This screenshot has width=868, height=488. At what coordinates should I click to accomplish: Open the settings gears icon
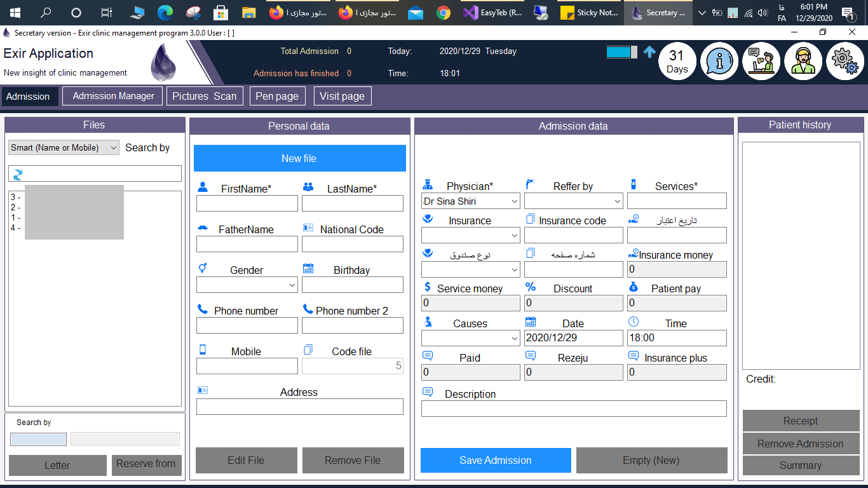(845, 62)
